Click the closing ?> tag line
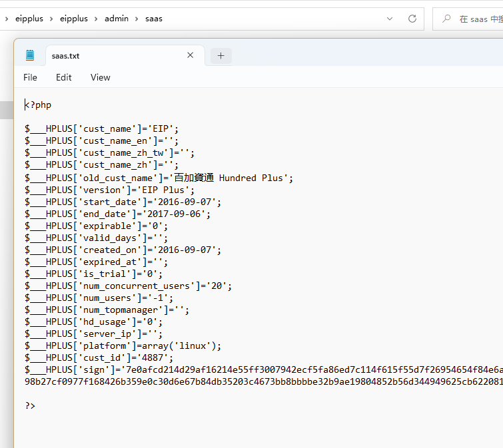This screenshot has width=503, height=448. click(x=30, y=405)
